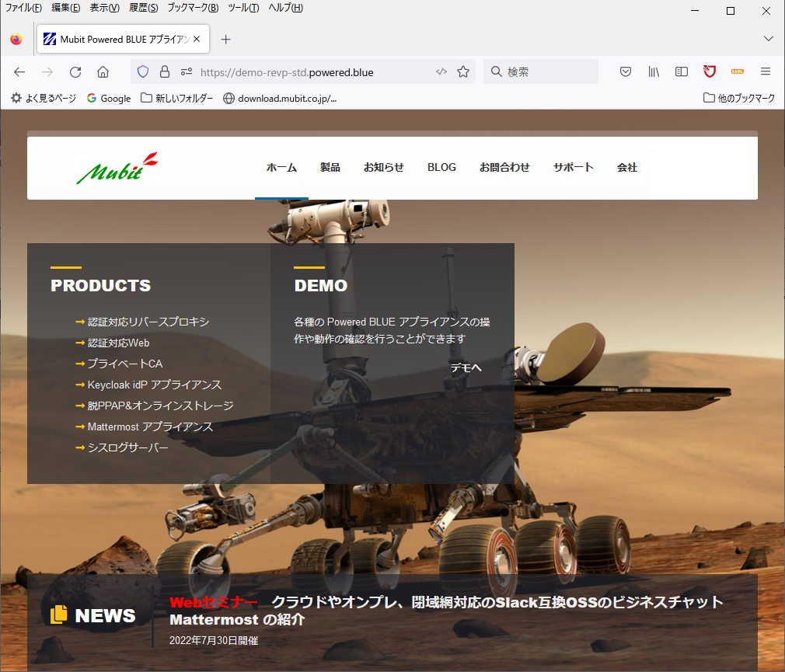The height and width of the screenshot is (672, 785).
Task: Save page to Pocket
Action: [x=626, y=72]
